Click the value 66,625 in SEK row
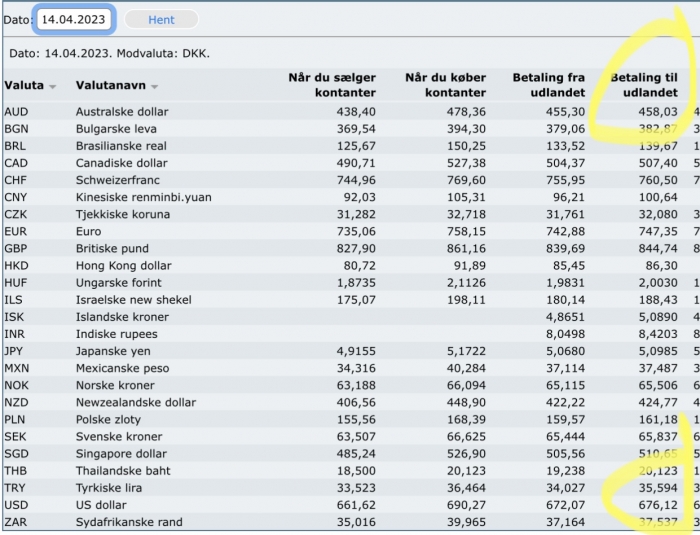The image size is (700, 535). [466, 437]
